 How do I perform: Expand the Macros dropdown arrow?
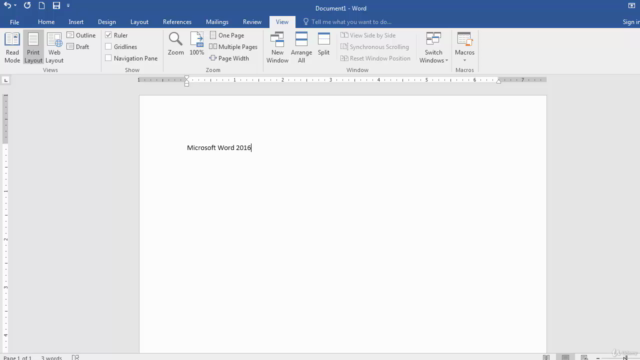pos(464,60)
